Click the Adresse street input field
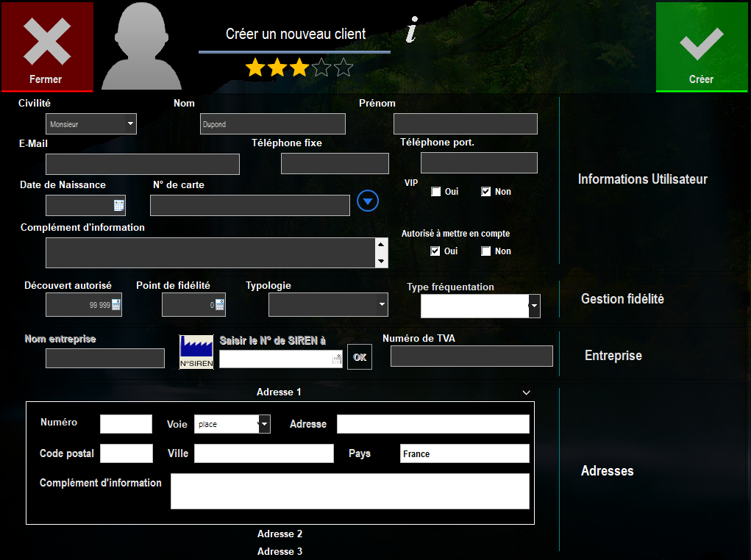The image size is (751, 560). (433, 424)
